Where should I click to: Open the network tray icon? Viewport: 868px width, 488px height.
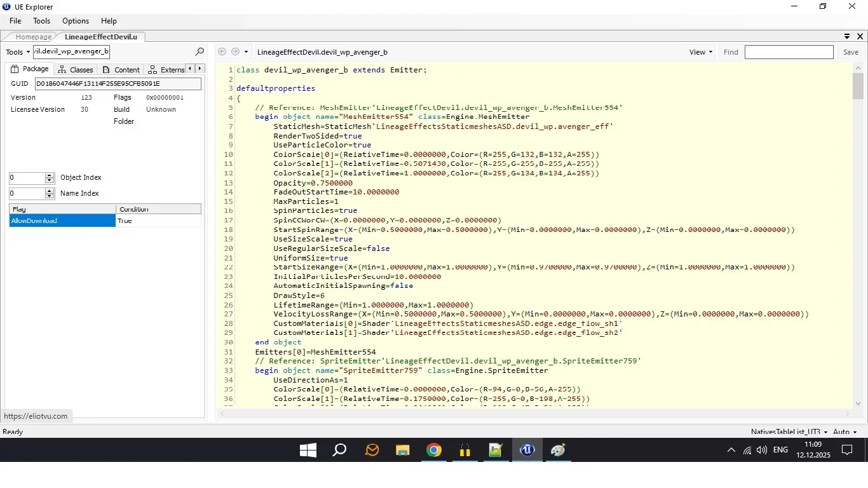tap(747, 450)
